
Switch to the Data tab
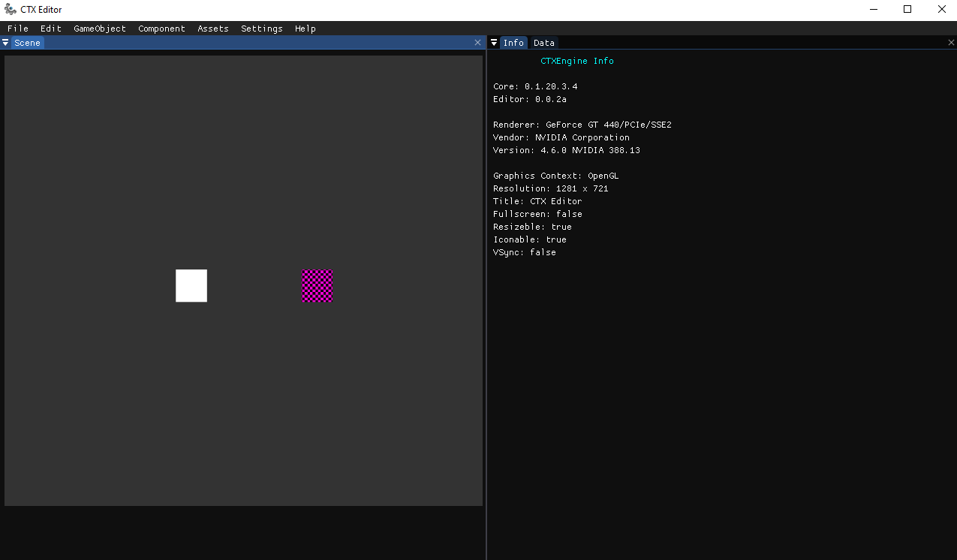coord(544,43)
